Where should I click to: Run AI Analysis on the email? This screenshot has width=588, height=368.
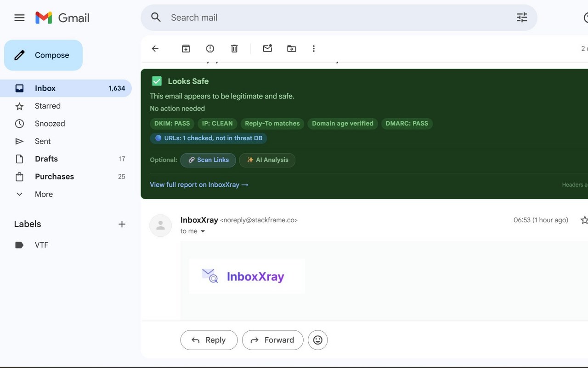267,160
